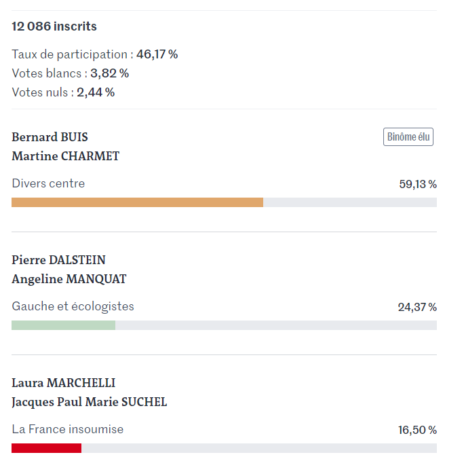Click the orange Divers centre progress bar
The height and width of the screenshot is (476, 464).
pos(138,202)
